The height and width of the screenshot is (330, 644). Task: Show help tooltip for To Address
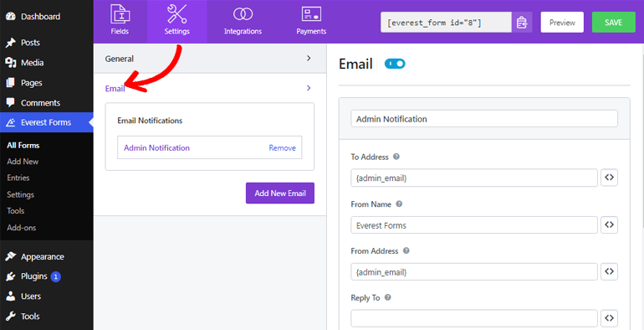click(x=396, y=157)
